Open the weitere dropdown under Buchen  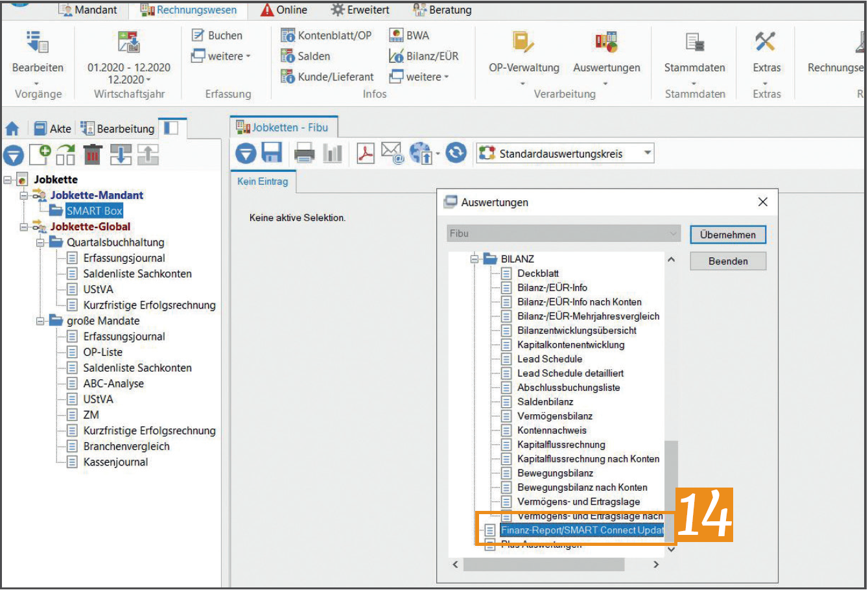(221, 56)
